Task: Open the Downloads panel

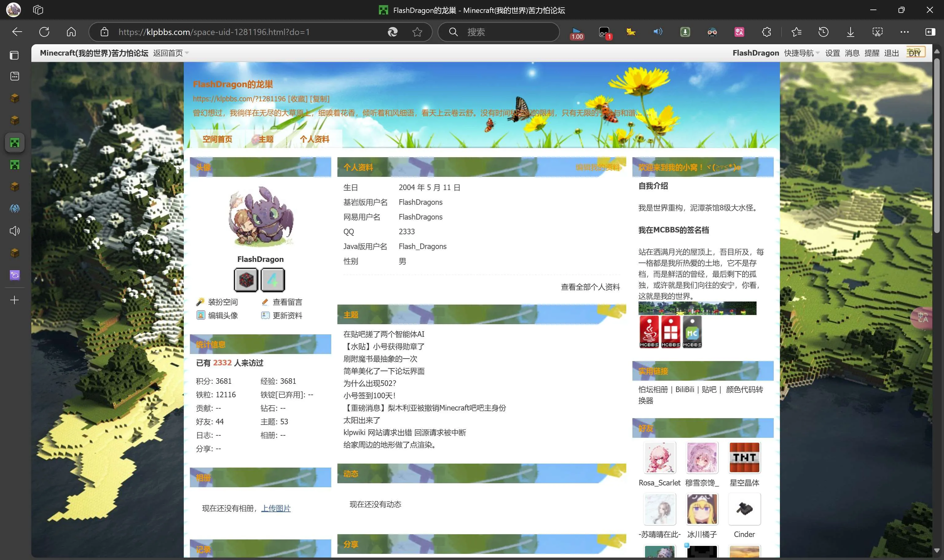Action: click(x=850, y=32)
